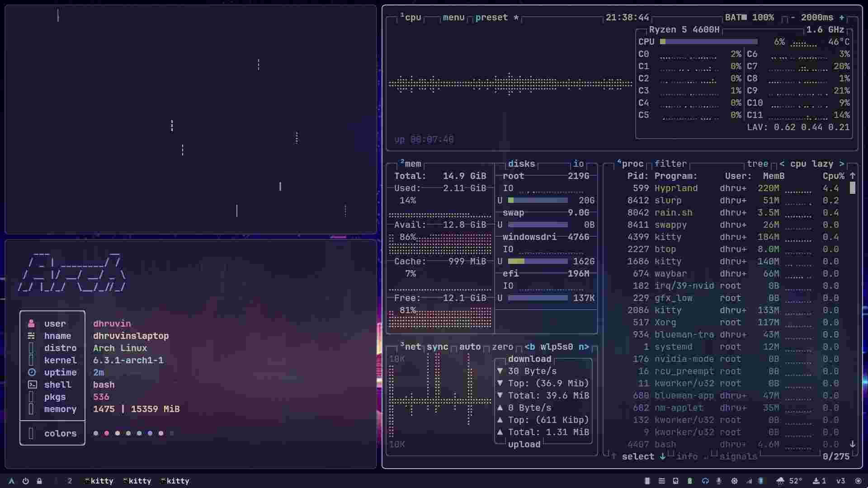Enable auto scaling in the net panel

[471, 347]
